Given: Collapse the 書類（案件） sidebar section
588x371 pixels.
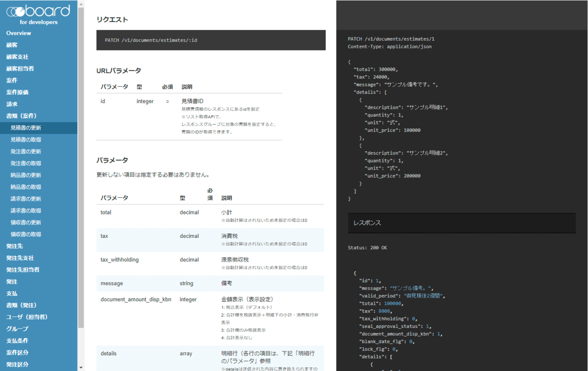Looking at the screenshot, I should tap(22, 116).
